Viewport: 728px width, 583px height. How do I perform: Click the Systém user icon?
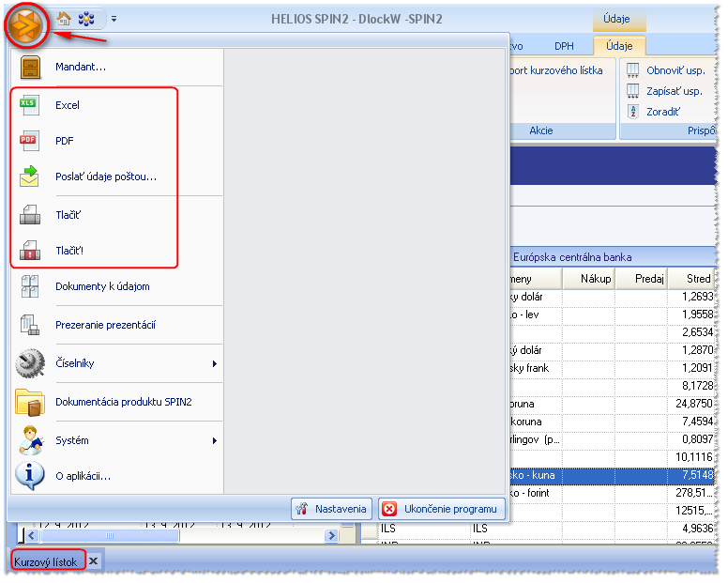31,440
